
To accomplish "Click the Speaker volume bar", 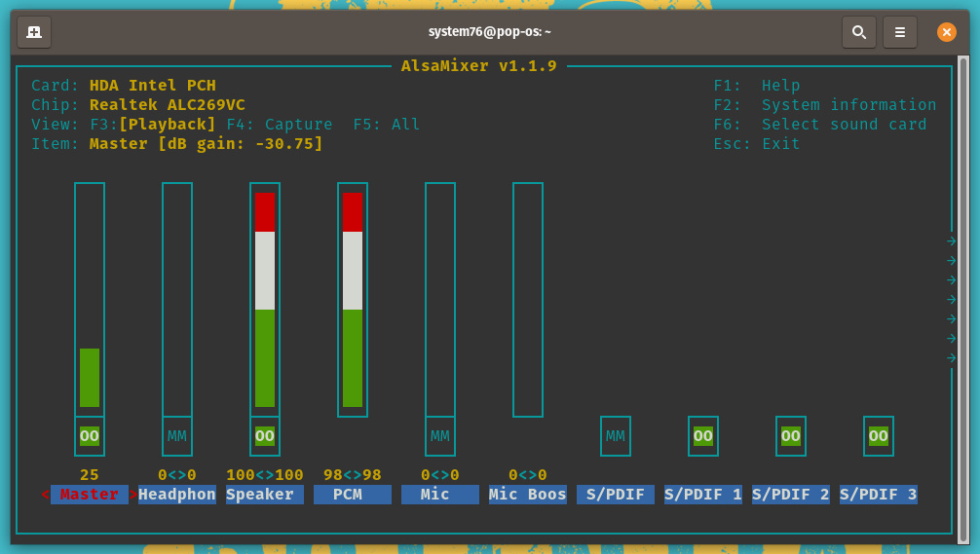I will point(264,300).
